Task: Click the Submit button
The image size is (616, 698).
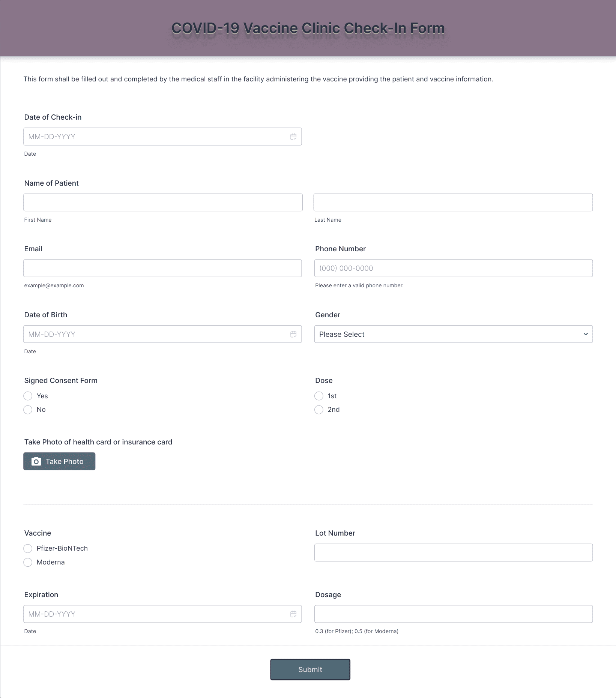Action: click(x=310, y=669)
